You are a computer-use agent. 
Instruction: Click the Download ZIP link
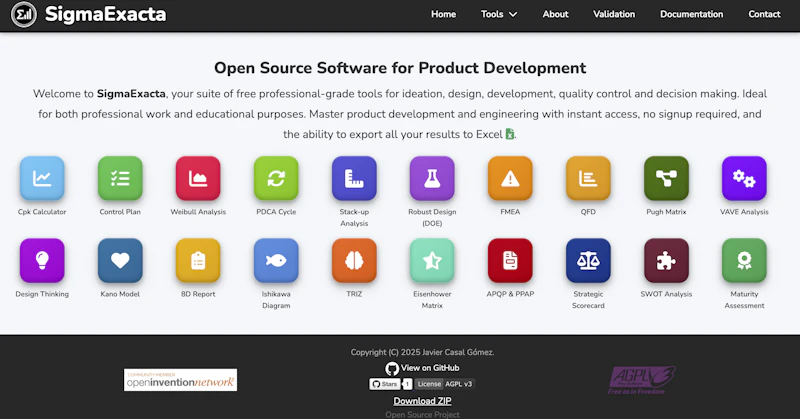coord(422,401)
